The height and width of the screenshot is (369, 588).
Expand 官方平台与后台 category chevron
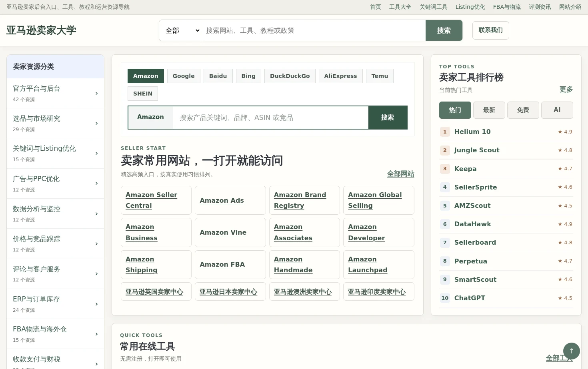pyautogui.click(x=96, y=94)
